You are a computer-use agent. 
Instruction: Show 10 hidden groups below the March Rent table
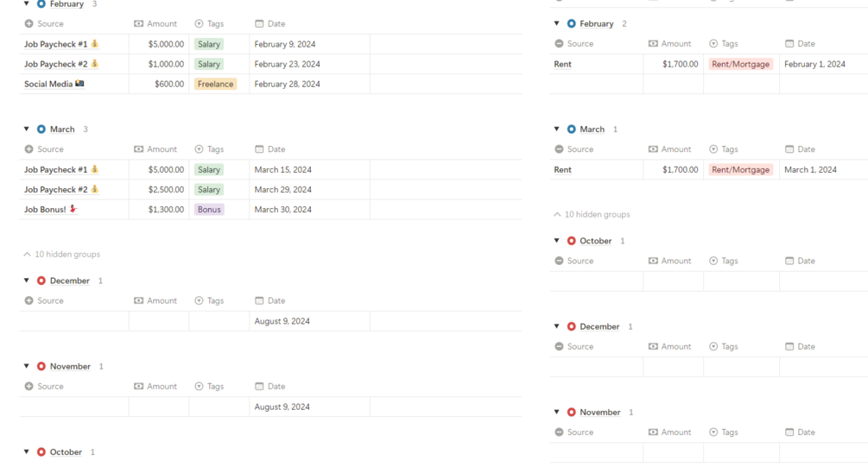point(592,214)
